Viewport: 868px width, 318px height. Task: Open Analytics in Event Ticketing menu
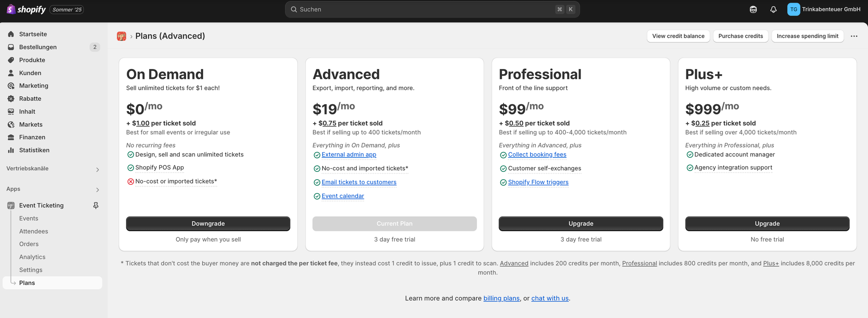[32, 257]
